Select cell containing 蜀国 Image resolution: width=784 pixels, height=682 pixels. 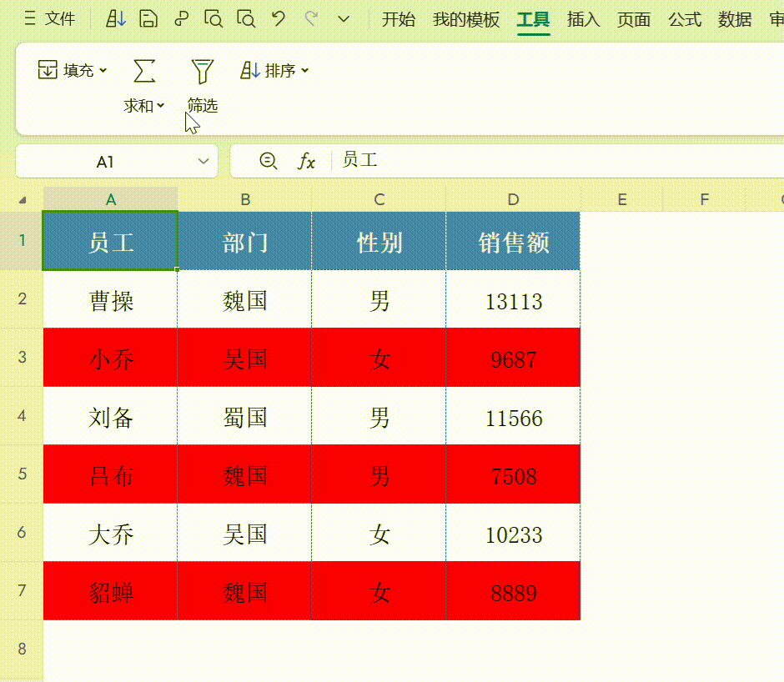coord(245,416)
